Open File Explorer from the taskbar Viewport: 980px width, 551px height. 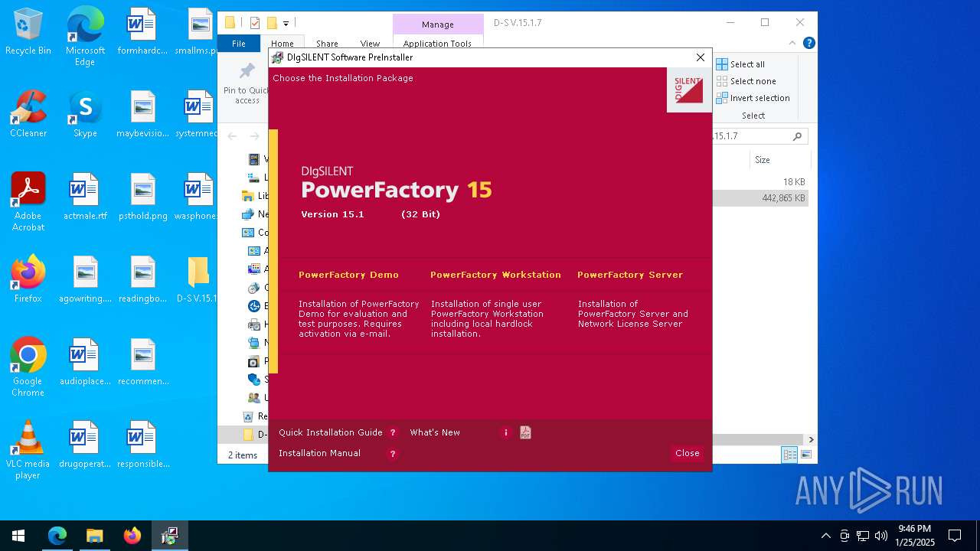click(x=95, y=536)
